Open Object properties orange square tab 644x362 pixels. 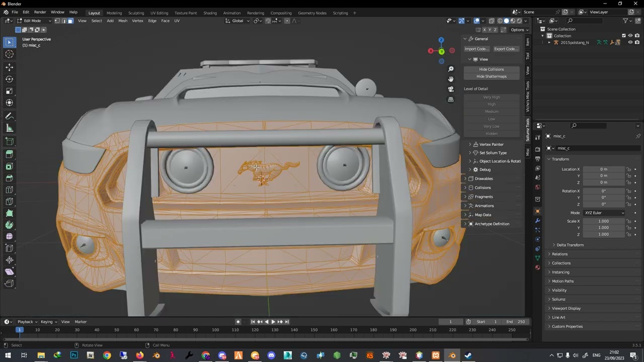(538, 211)
